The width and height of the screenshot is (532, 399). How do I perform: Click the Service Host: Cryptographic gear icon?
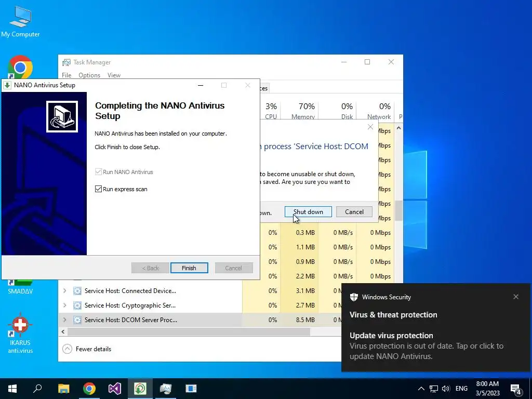(77, 305)
